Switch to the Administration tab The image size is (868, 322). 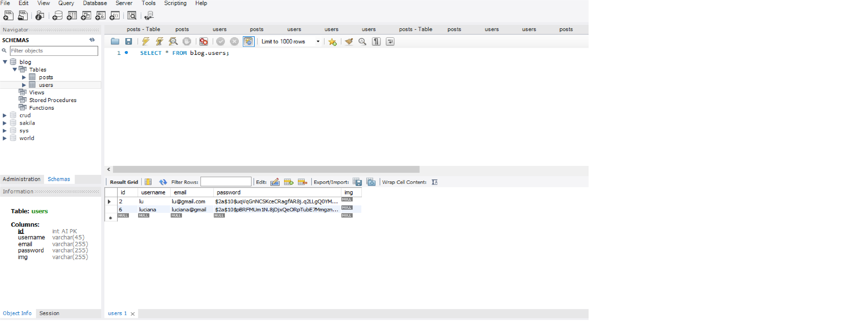click(x=22, y=179)
